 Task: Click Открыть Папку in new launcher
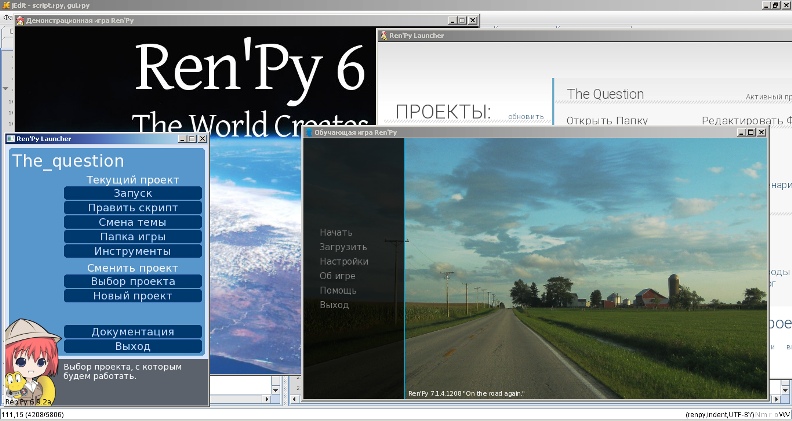tap(607, 121)
